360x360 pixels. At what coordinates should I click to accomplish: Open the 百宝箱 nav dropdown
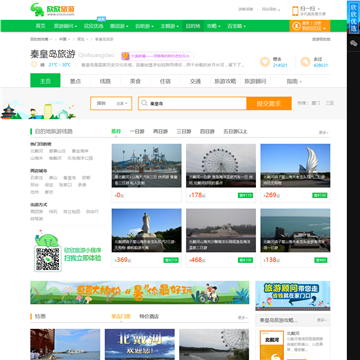coord(236,26)
